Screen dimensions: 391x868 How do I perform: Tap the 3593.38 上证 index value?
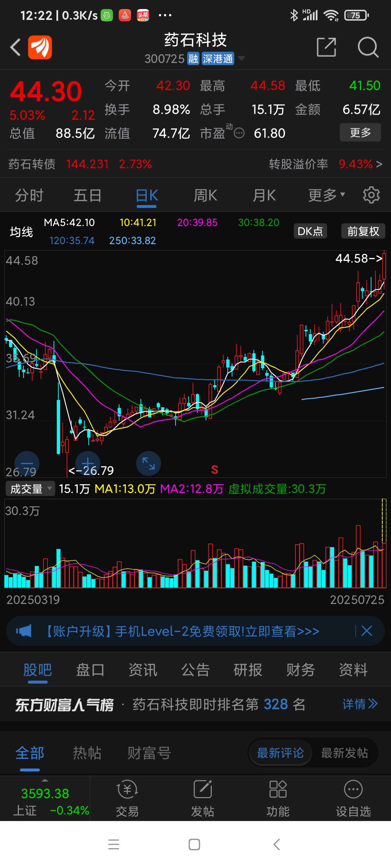point(45,793)
